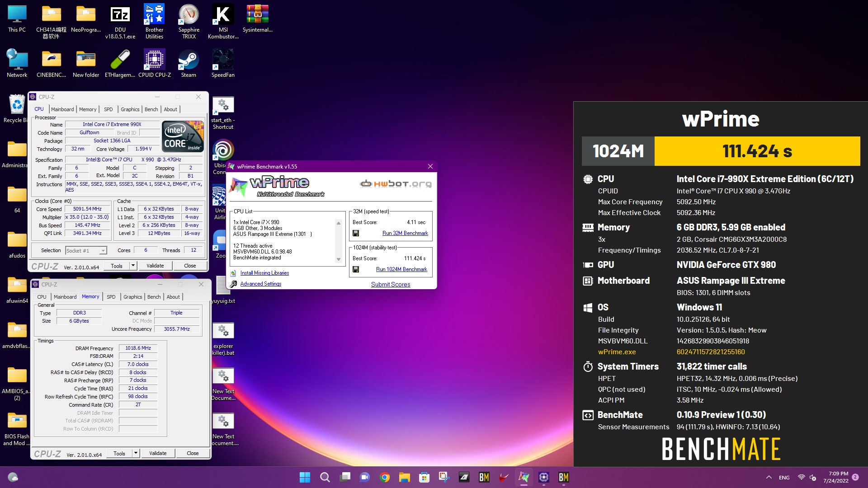
Task: Launch Sapphire TRIXX shortcut
Action: 189,22
